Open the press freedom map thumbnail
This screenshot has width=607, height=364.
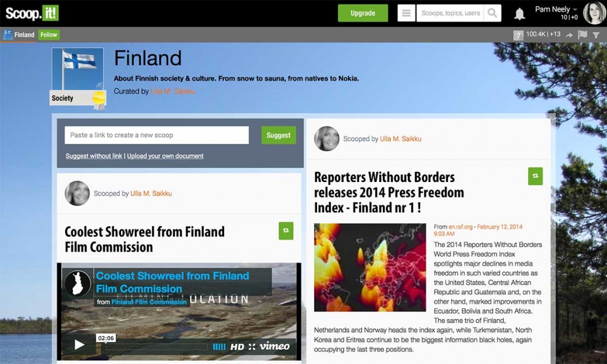tap(370, 267)
